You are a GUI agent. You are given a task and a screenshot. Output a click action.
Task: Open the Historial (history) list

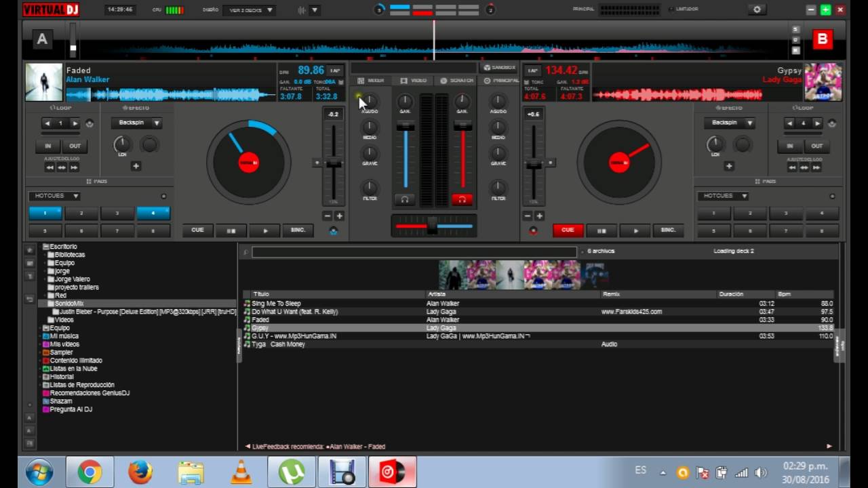[x=60, y=376]
